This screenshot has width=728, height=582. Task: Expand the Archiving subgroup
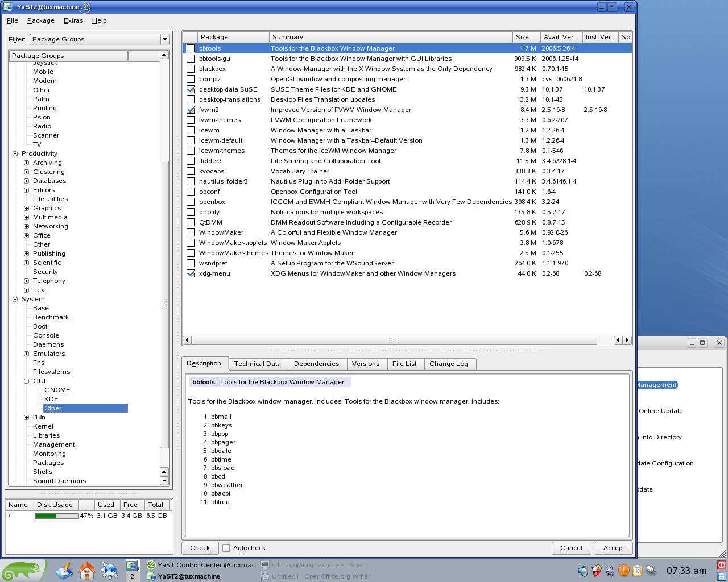tap(27, 163)
